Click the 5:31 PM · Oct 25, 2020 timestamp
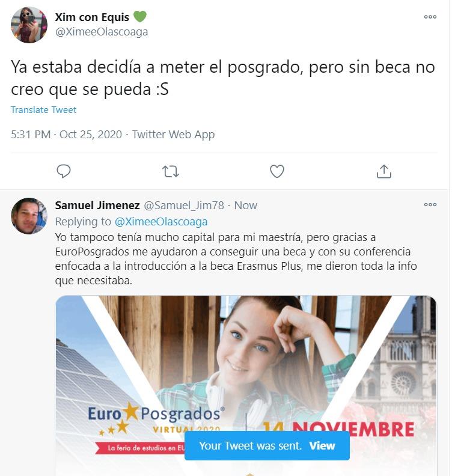The image size is (452, 476). point(67,134)
